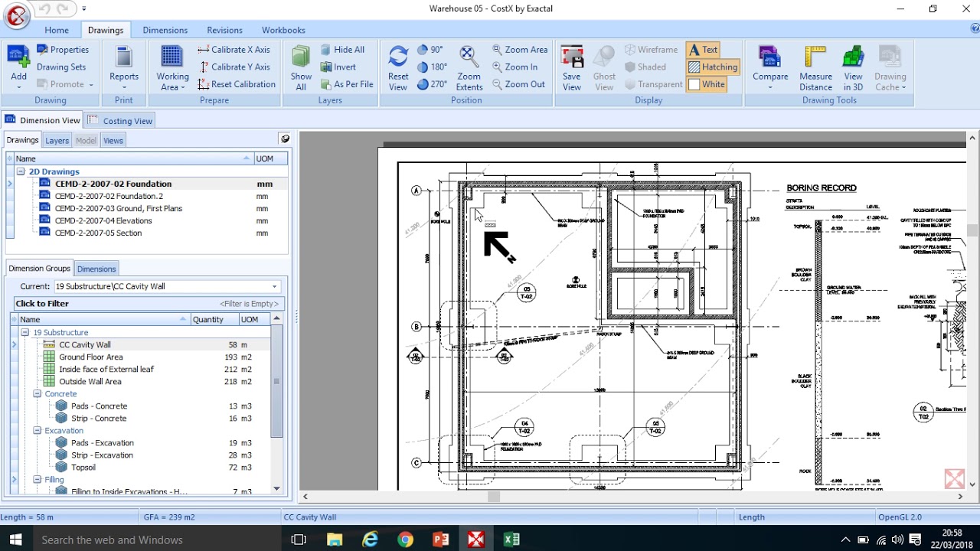980x551 pixels.
Task: Toggle Wireframe display mode
Action: pos(651,50)
